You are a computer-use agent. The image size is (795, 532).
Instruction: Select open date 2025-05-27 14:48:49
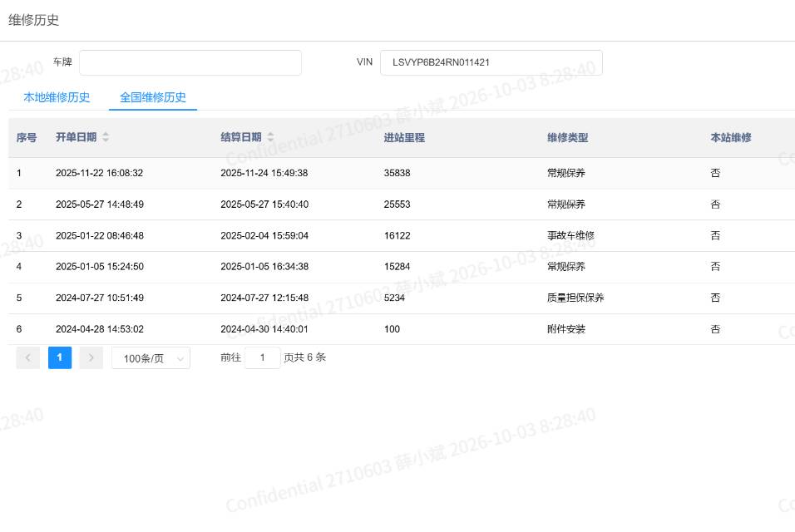tap(100, 204)
